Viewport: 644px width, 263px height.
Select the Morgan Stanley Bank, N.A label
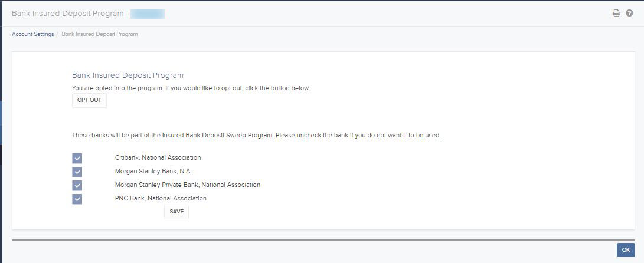[152, 171]
